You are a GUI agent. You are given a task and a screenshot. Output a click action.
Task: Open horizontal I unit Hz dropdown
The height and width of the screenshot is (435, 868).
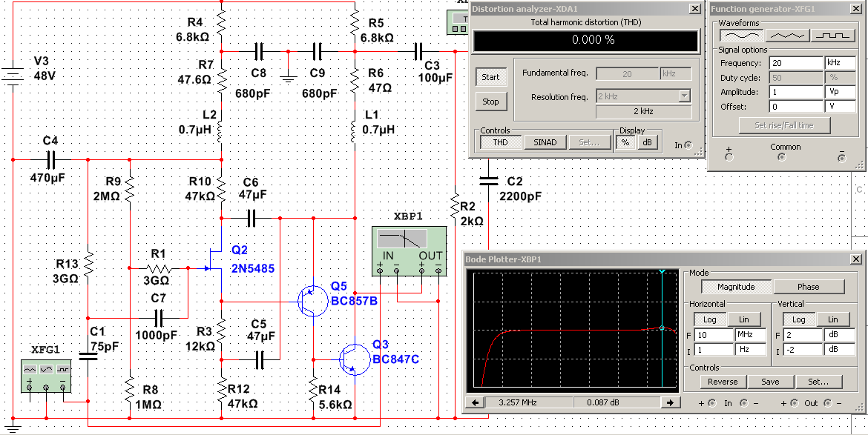(x=750, y=349)
